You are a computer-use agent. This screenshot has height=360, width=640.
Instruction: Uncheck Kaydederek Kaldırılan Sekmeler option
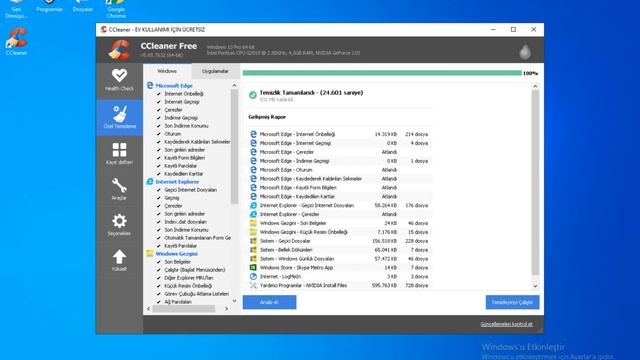[x=159, y=142]
